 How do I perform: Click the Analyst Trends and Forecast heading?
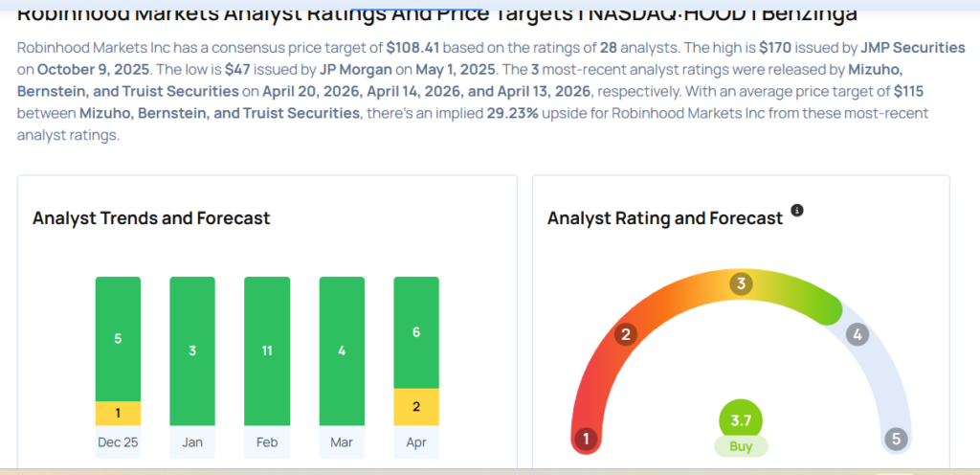[x=151, y=218]
